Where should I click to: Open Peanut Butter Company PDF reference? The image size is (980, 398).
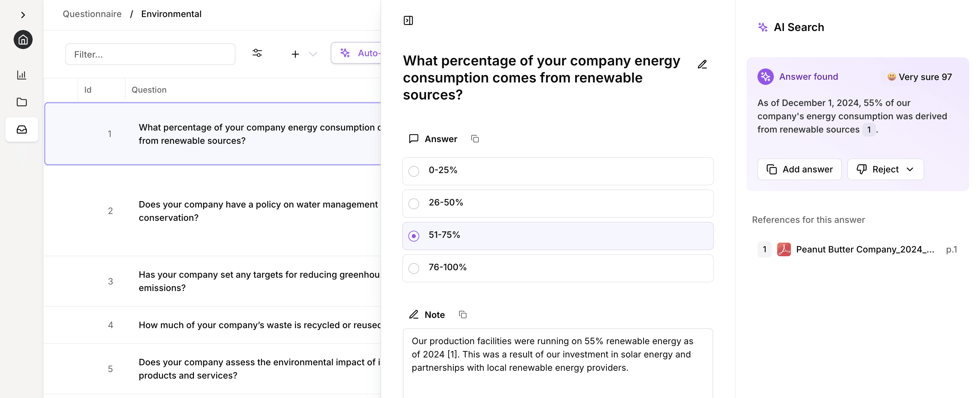tap(864, 249)
